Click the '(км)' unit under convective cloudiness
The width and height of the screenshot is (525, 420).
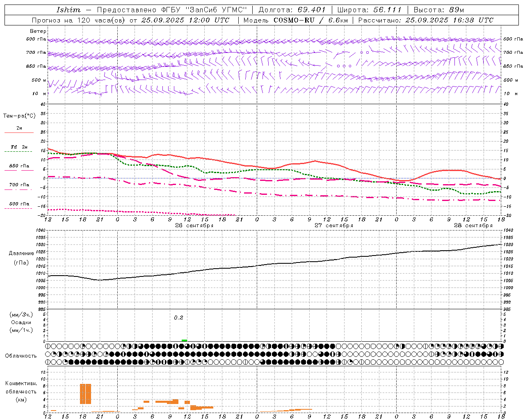(21, 399)
